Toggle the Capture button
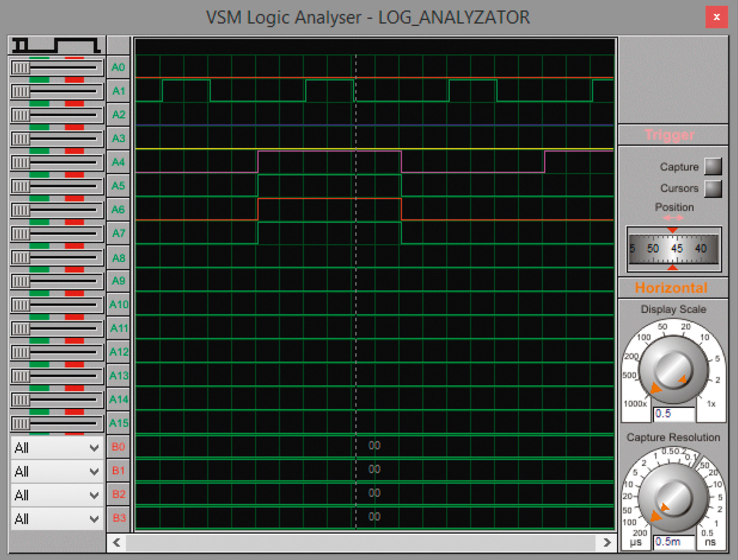Viewport: 738px width, 560px height. coord(713,166)
